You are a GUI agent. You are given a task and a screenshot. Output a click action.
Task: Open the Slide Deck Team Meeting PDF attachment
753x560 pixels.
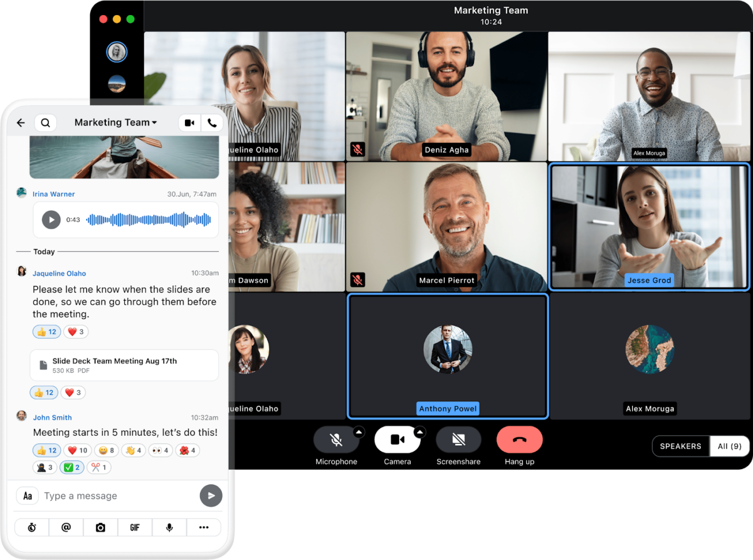(124, 365)
